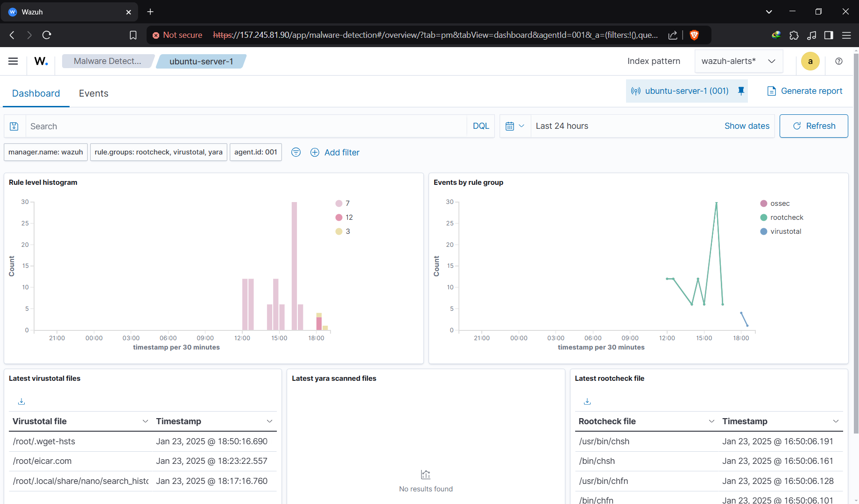Image resolution: width=859 pixels, height=504 pixels.
Task: Click the Refresh button
Action: click(x=814, y=126)
